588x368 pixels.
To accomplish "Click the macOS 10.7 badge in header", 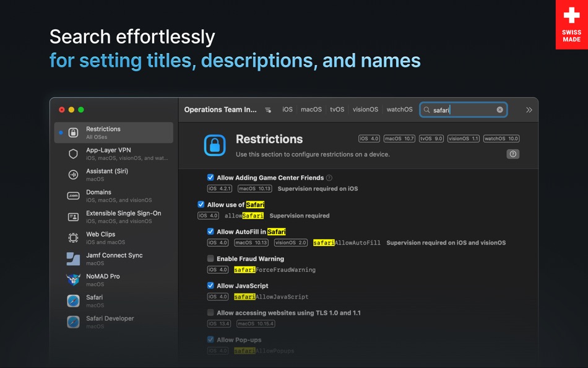I will 399,139.
